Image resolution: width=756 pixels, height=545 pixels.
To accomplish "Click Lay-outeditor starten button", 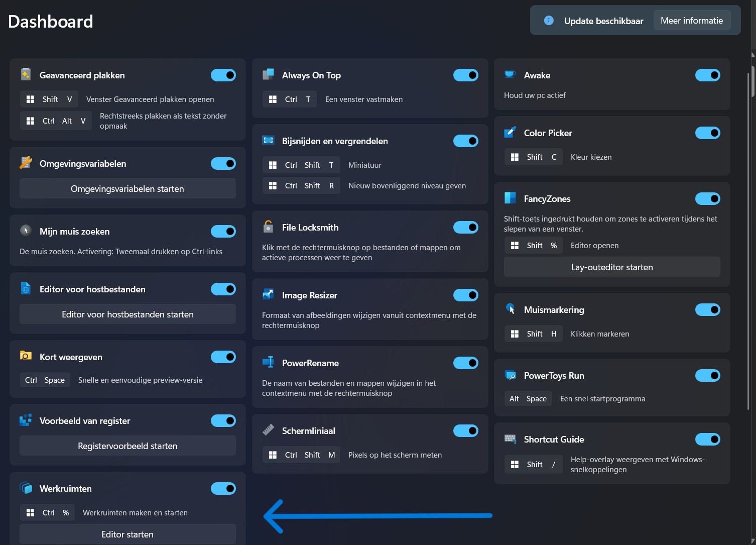I will (612, 267).
